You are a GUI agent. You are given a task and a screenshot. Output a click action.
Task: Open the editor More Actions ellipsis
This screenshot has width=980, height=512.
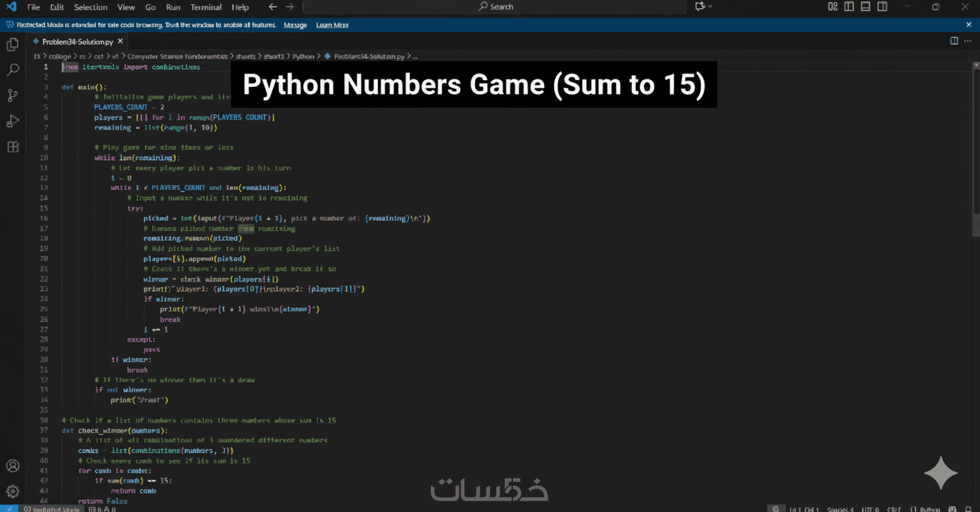(969, 41)
